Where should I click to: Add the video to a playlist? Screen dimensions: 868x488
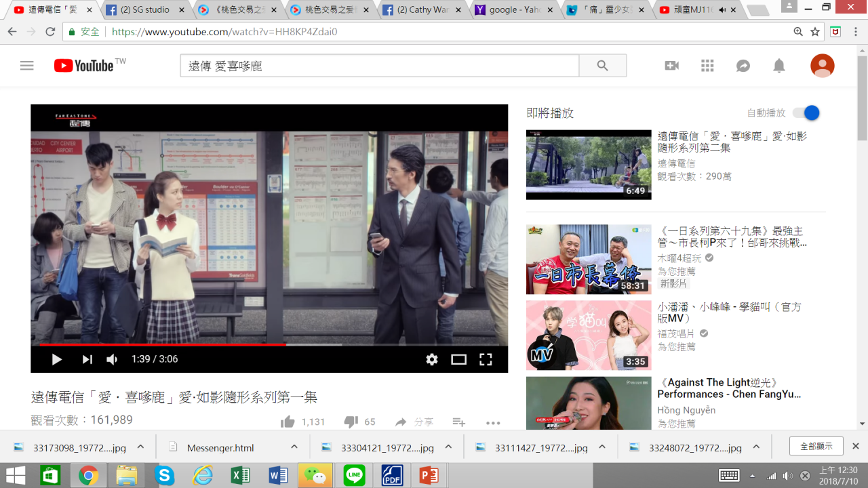(459, 422)
